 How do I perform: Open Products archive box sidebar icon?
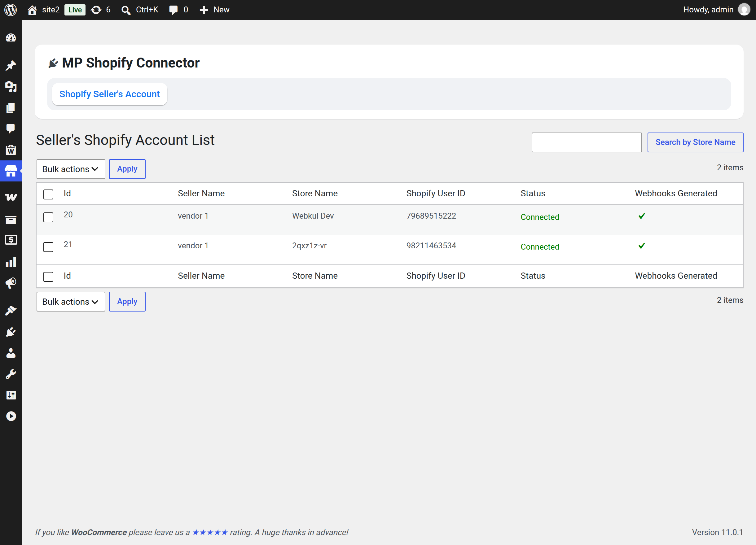point(11,220)
